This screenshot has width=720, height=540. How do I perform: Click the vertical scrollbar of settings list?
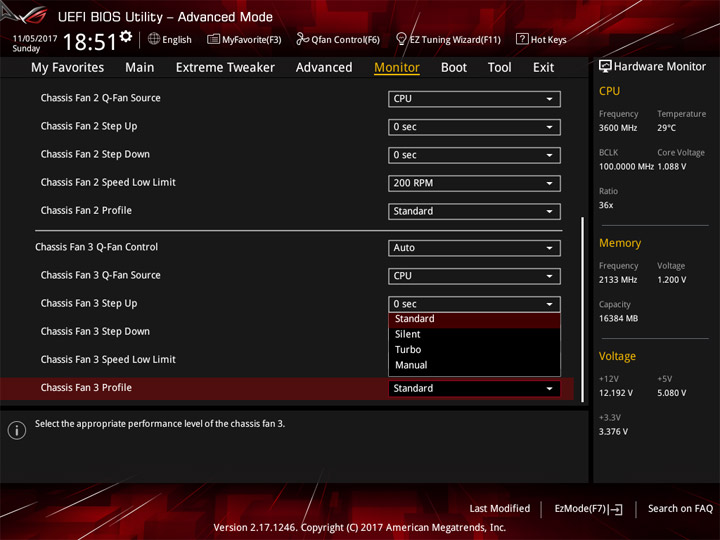point(583,310)
